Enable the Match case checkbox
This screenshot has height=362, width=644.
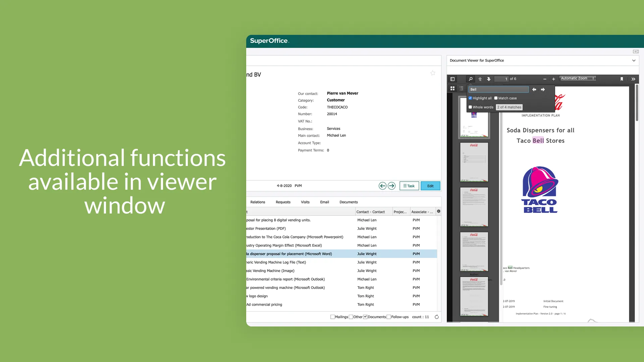pyautogui.click(x=496, y=98)
